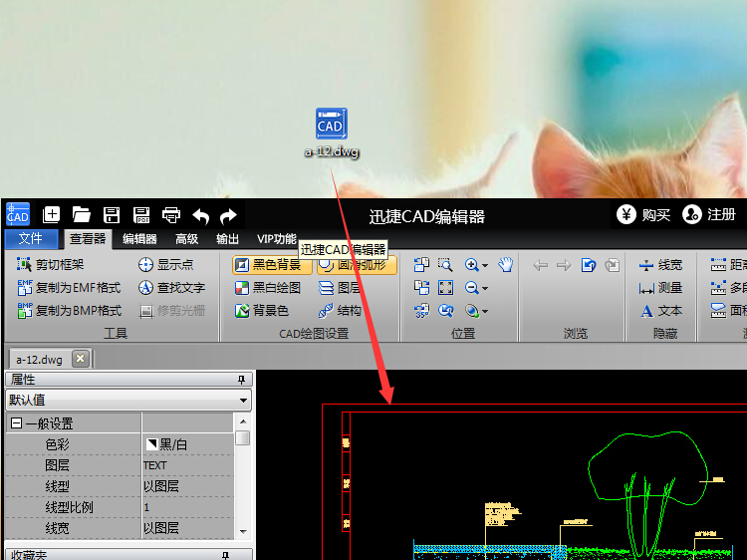Copy drawing as BMP with 复制为BMP格式
This screenshot has width=747, height=560.
(x=70, y=311)
